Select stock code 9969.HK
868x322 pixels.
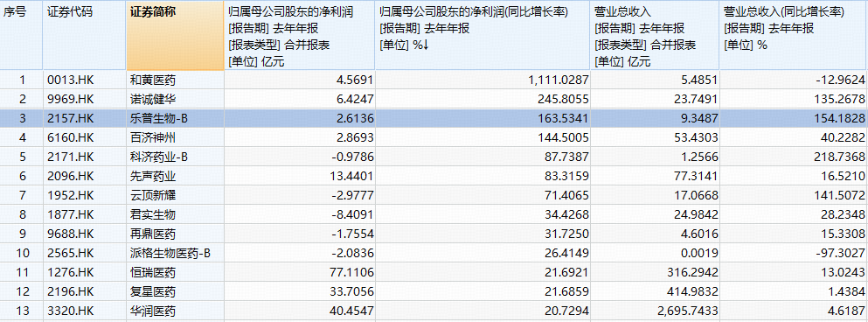tap(70, 100)
